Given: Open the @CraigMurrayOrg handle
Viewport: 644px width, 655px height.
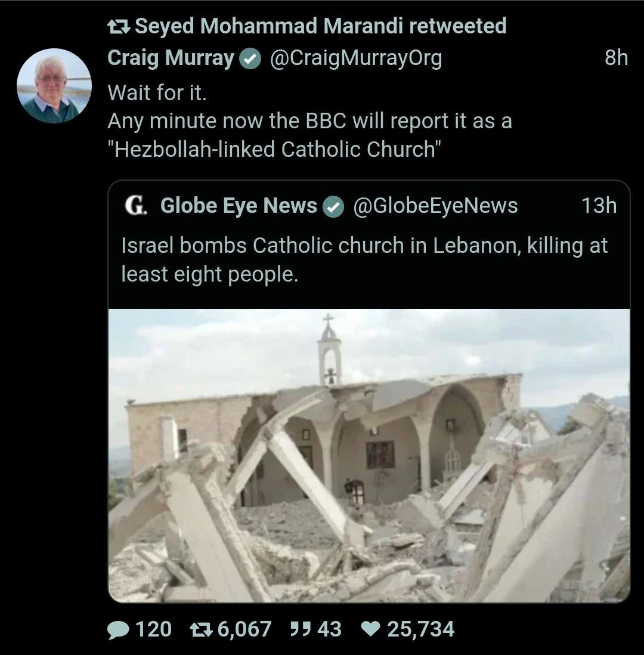Looking at the screenshot, I should pos(356,58).
